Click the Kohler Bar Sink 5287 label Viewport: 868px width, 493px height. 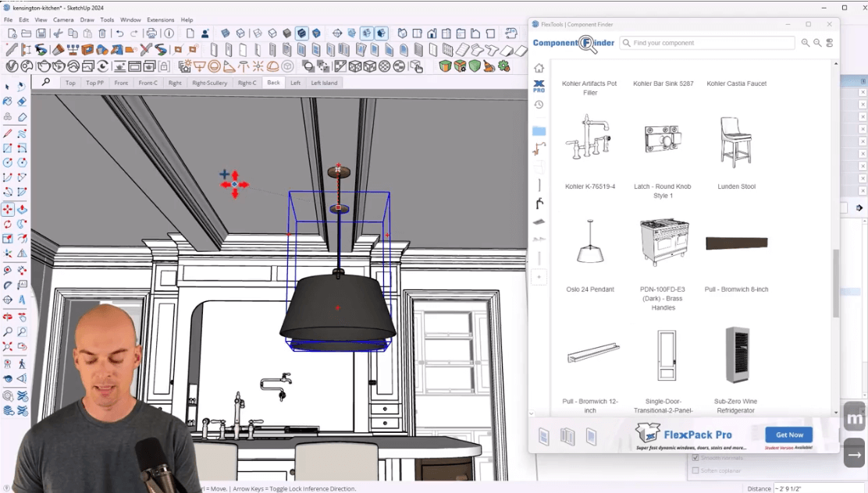663,83
